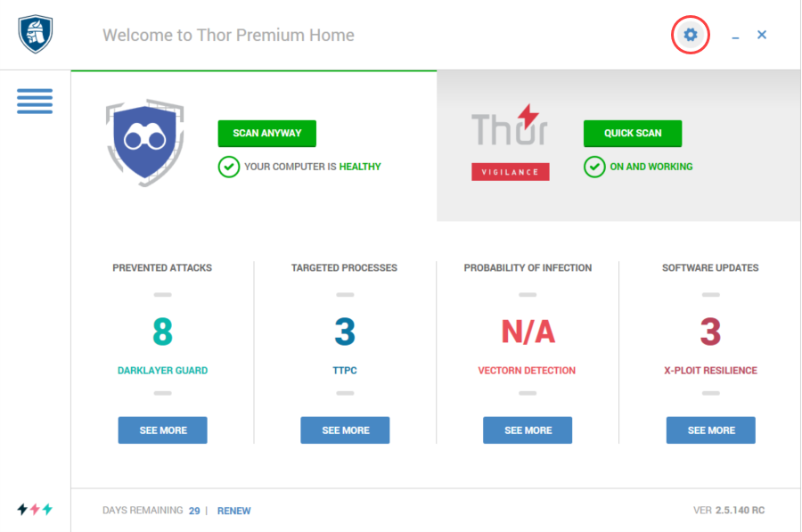
Task: Click the binoculars shield icon
Action: pyautogui.click(x=145, y=143)
